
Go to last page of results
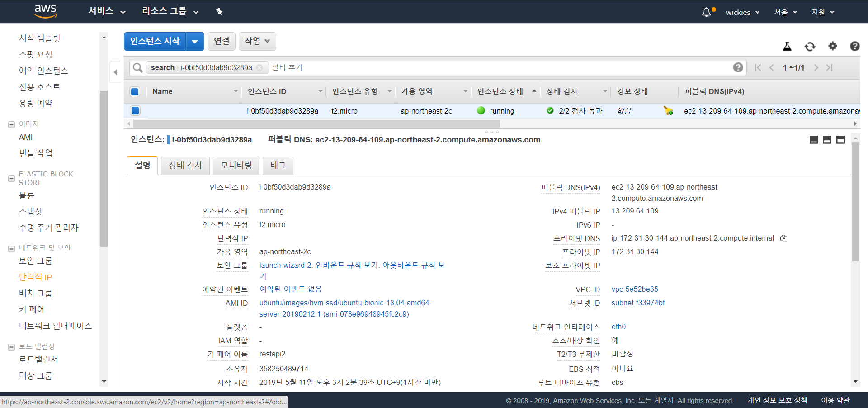(x=830, y=67)
